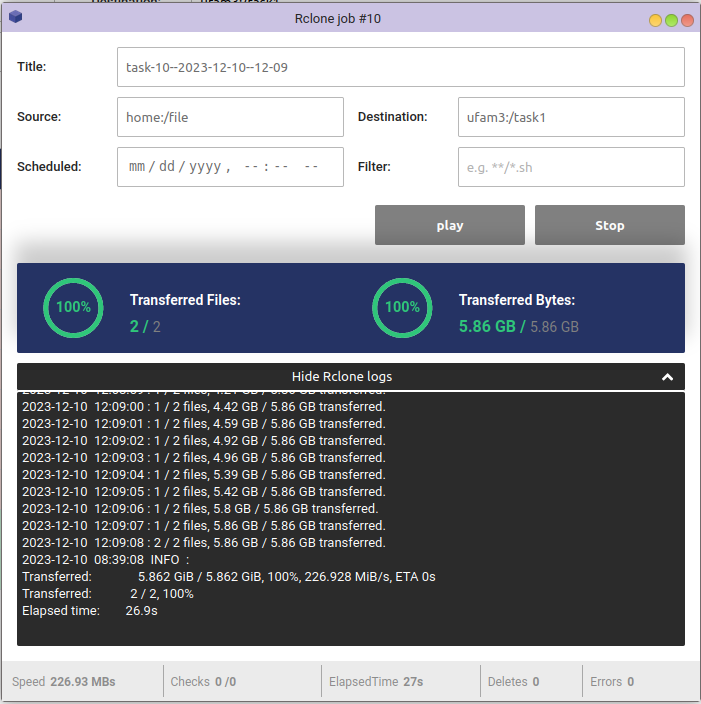
Task: Click the Errors 0 status entry
Action: 612,682
